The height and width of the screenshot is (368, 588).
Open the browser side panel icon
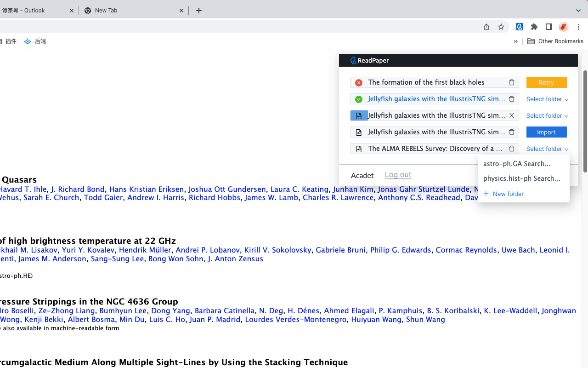pos(548,27)
